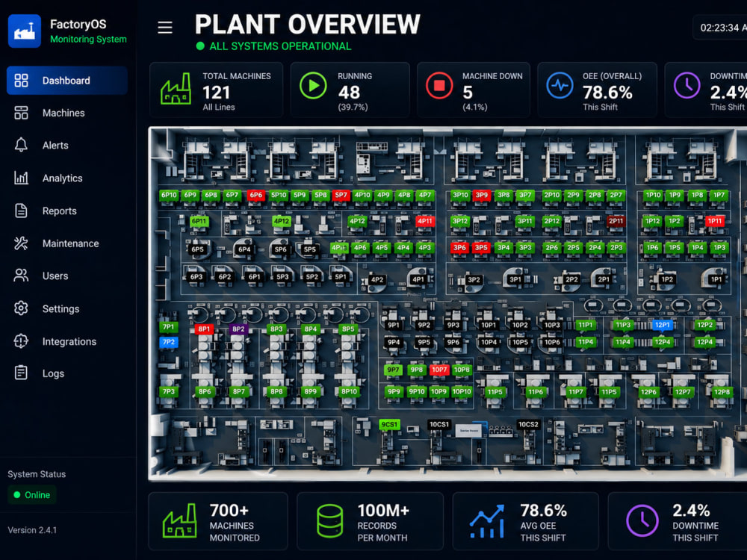Viewport: 747px width, 560px height.
Task: Select machine marker 1P1
Action: (716, 279)
